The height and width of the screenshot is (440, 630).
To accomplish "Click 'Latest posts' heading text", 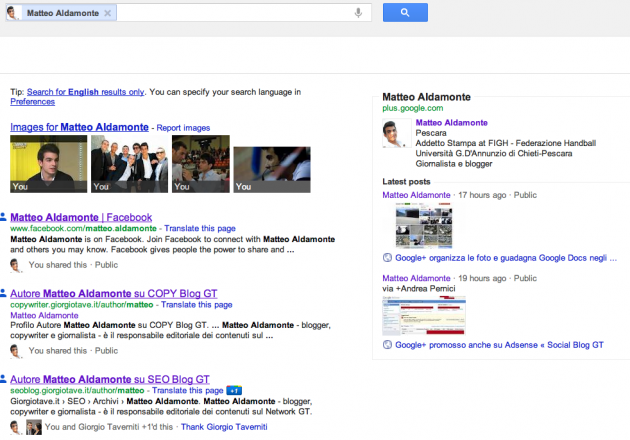I will coord(406,182).
